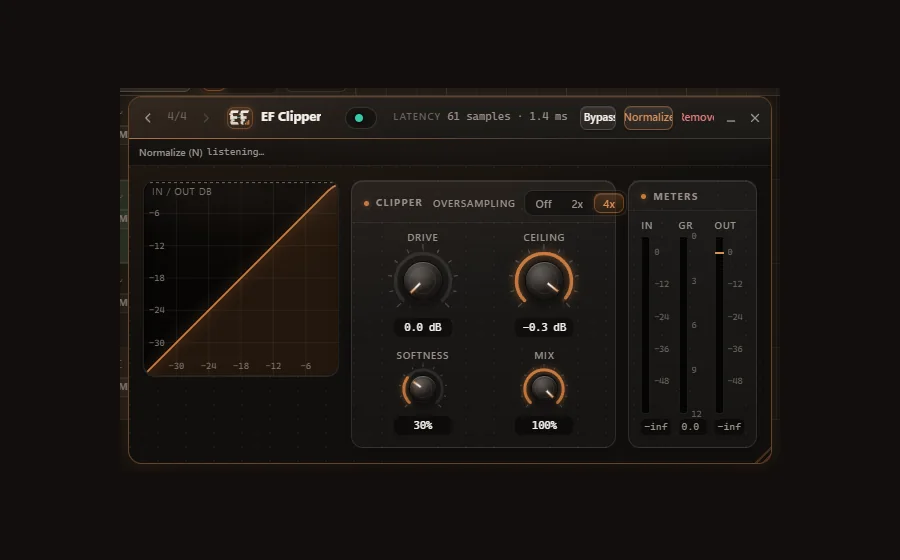This screenshot has width=900, height=560.
Task: Click the Bypass button
Action: coord(598,118)
